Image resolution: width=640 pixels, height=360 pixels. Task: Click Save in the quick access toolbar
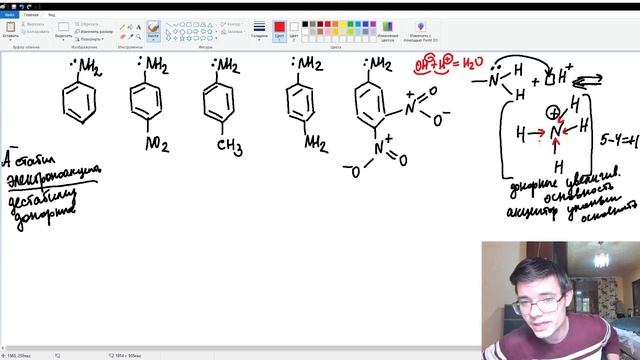13,7
